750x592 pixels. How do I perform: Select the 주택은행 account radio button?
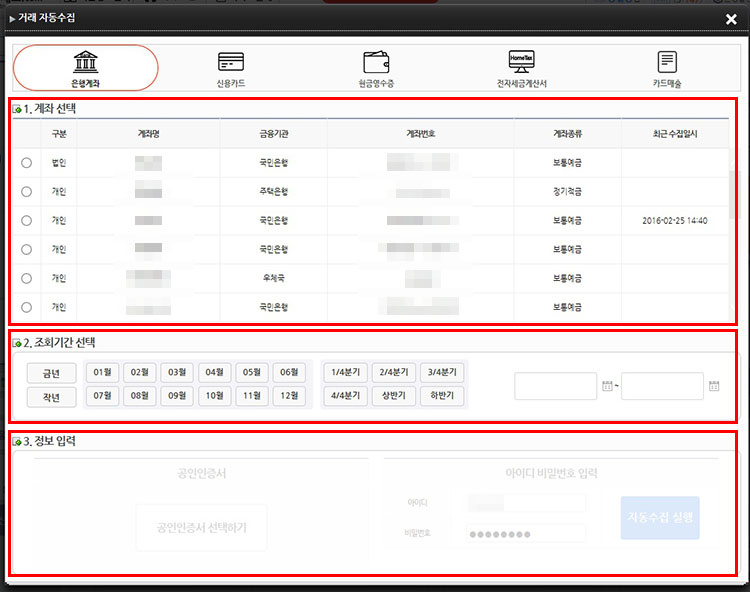coord(26,191)
